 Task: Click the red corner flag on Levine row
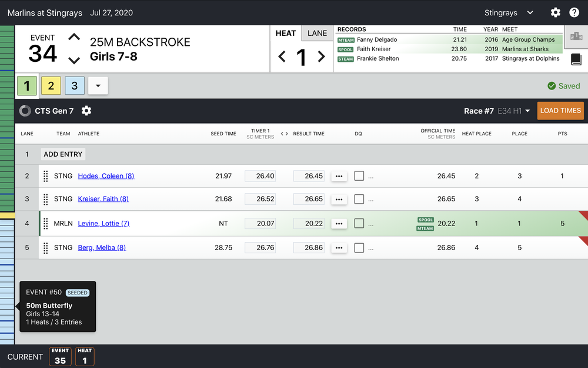(584, 215)
